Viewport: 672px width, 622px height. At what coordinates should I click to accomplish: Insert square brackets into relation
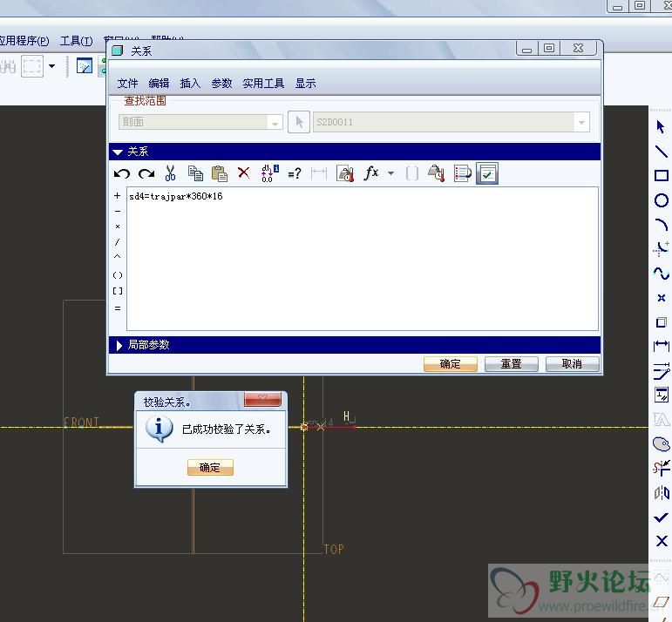pos(118,291)
